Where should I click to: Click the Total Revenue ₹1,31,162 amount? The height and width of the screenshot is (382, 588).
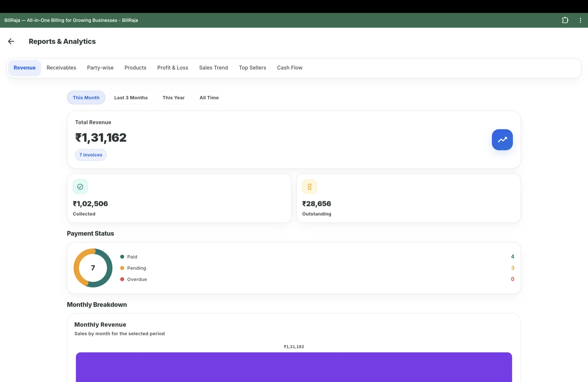pos(101,138)
